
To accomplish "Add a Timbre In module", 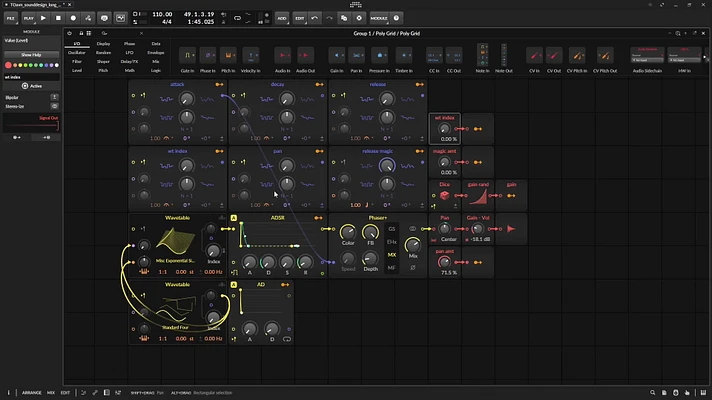I will click(404, 56).
